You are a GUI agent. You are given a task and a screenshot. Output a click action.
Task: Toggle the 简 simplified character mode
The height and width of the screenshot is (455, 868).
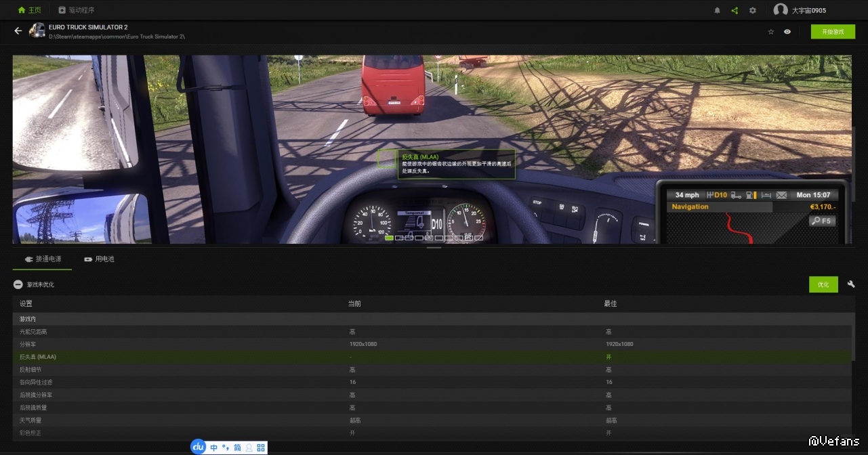237,448
